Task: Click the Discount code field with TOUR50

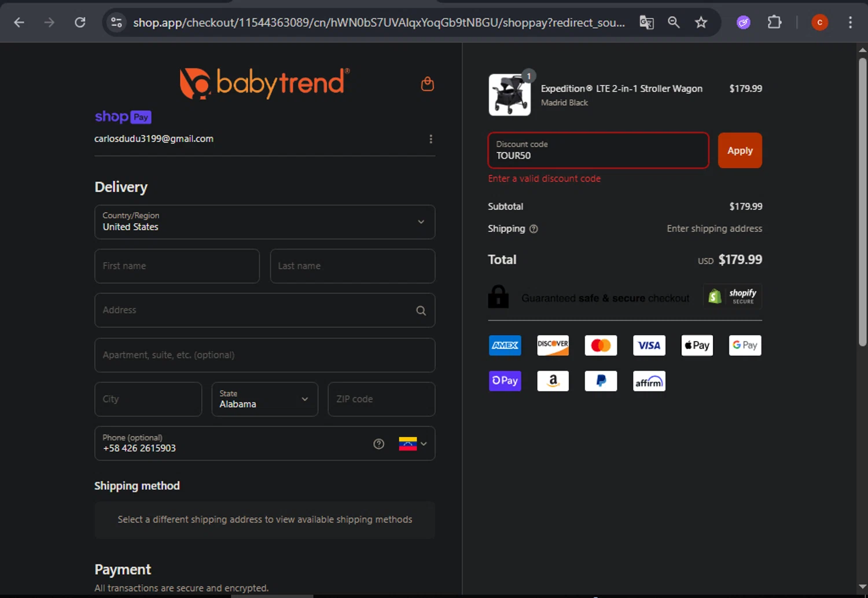Action: tap(598, 150)
